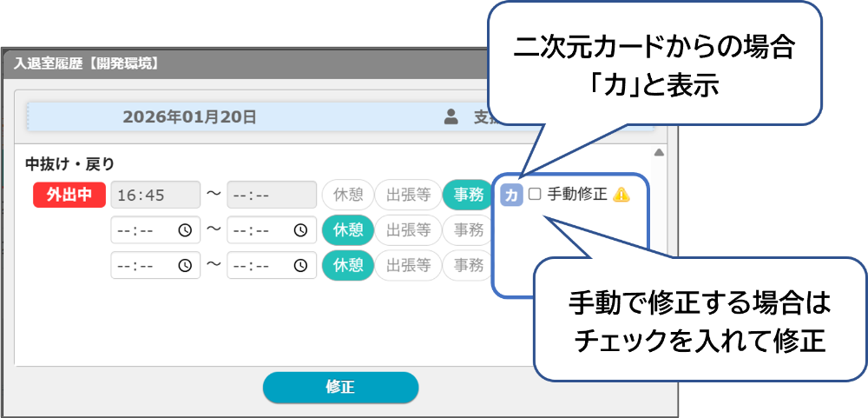
Task: Choose 事務 in the second row
Action: tap(468, 230)
